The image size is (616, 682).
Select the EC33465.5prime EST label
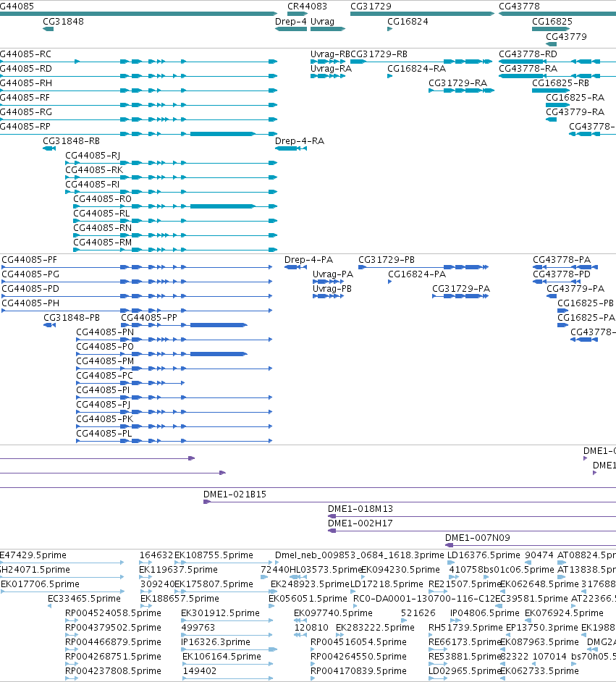[x=85, y=599]
